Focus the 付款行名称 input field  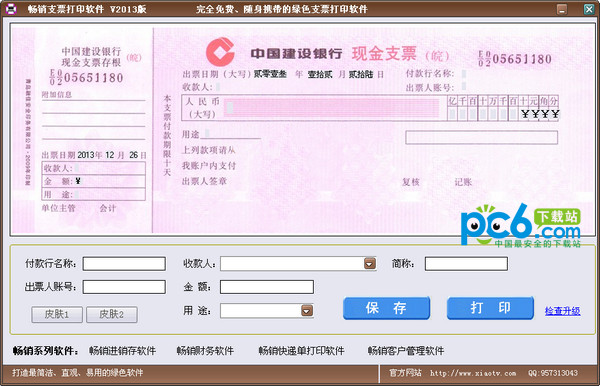(124, 264)
